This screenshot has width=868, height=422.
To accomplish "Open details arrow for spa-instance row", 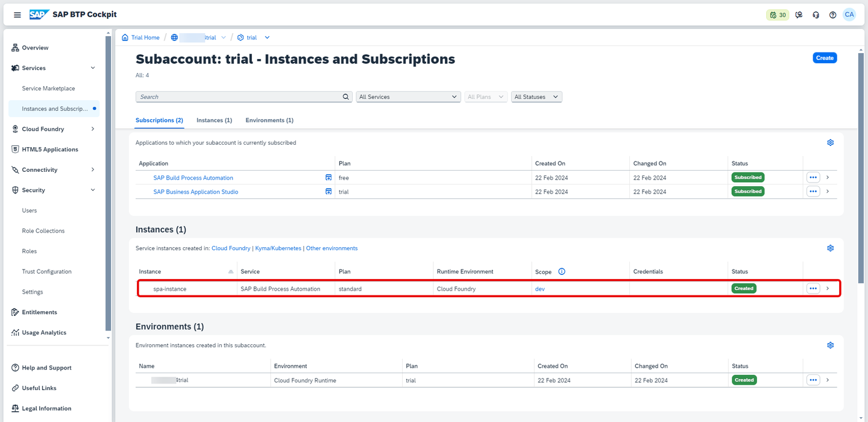I will pyautogui.click(x=828, y=288).
